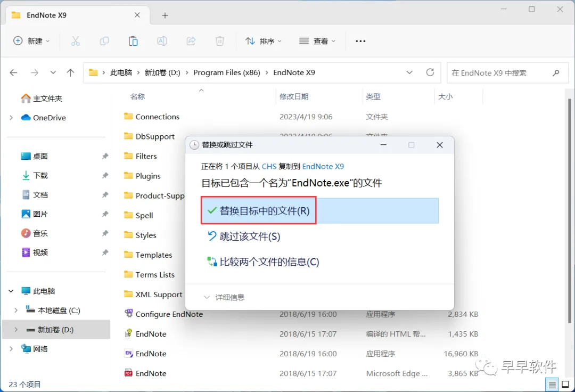This screenshot has width=575, height=392.
Task: Close the EndNote X9 tab
Action: pos(137,15)
